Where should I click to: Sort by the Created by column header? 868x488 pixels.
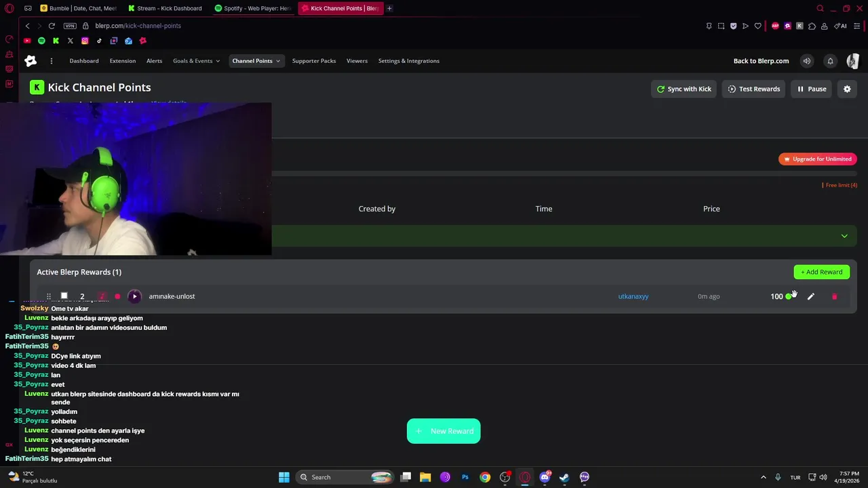click(377, 209)
